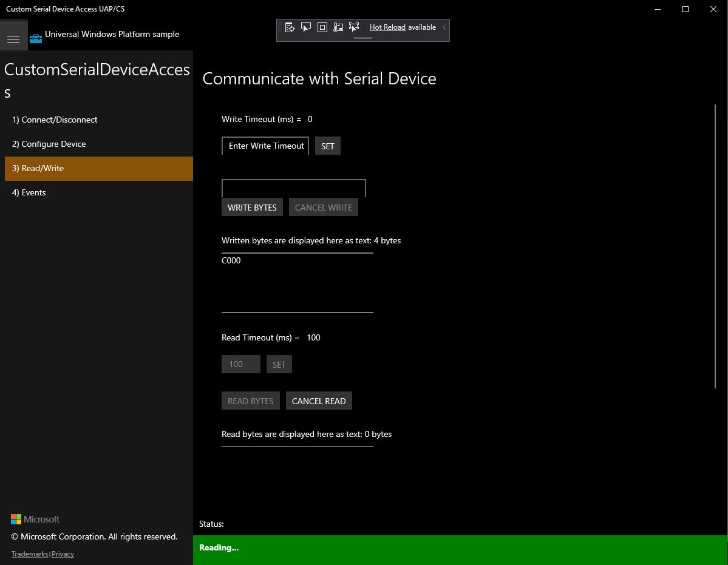Open the Hot Reload link
The width and height of the screenshot is (728, 565).
point(387,27)
